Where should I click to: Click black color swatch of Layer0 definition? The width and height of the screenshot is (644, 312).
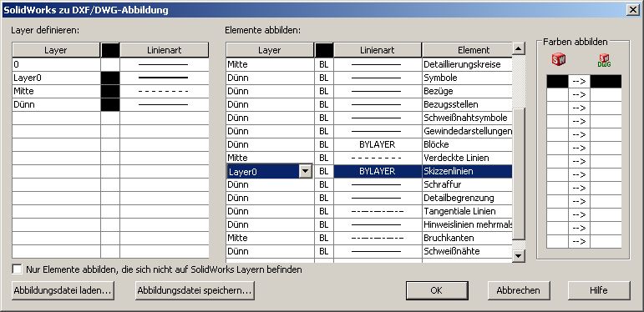pyautogui.click(x=110, y=78)
